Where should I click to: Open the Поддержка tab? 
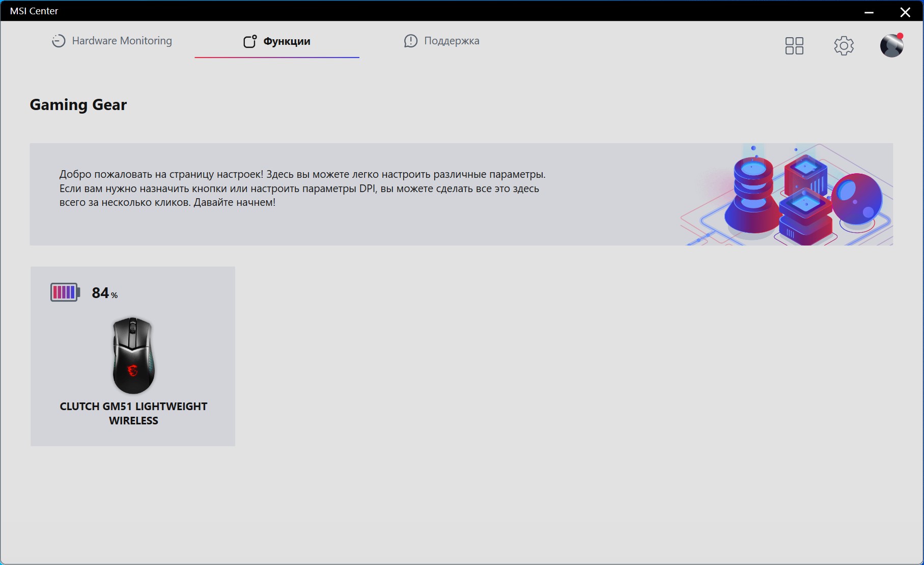point(441,41)
